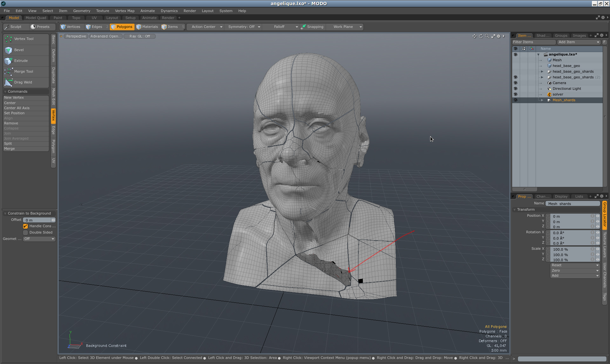Click viewport pan (move arrows) icon
Image resolution: width=610 pixels, height=364 pixels.
click(x=474, y=36)
